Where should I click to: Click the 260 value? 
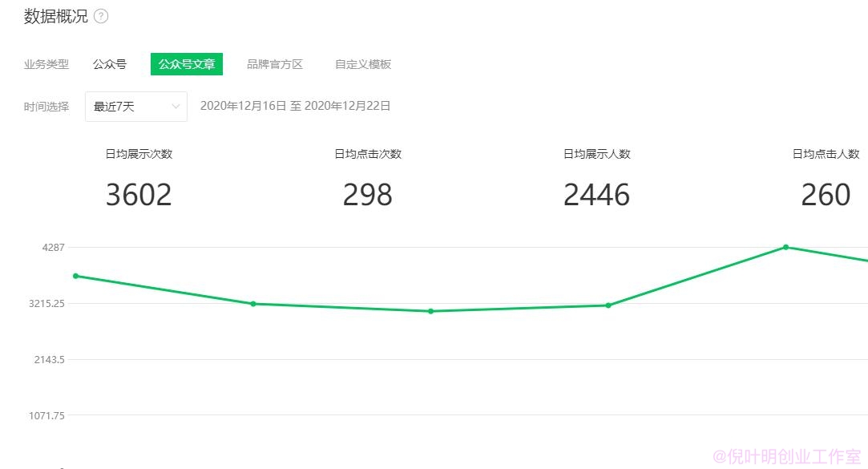pyautogui.click(x=826, y=195)
